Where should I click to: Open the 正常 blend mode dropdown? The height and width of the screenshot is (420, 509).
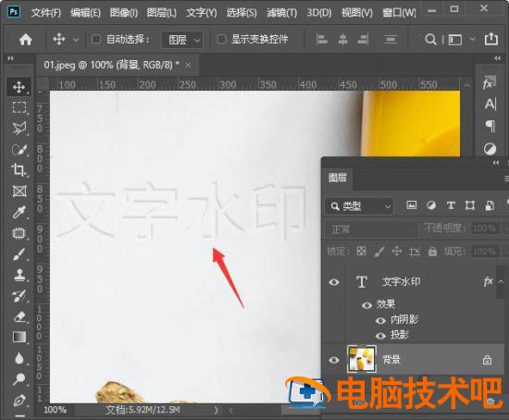371,229
